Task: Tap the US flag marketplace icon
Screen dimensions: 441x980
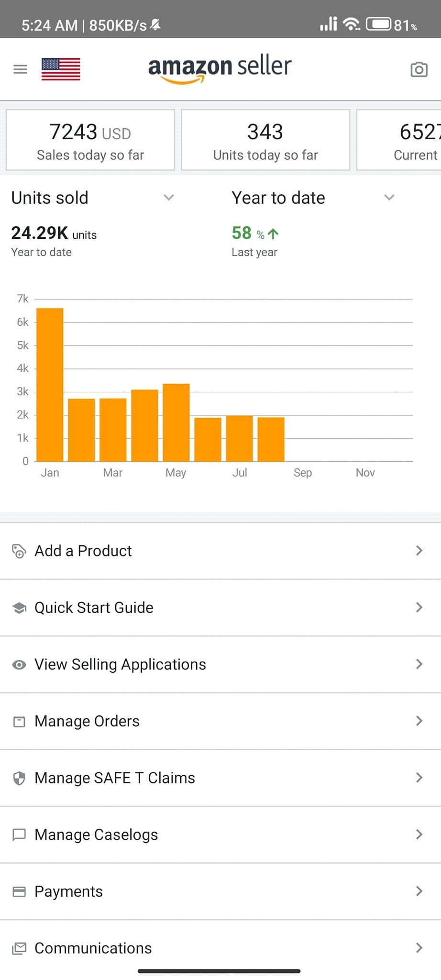Action: click(61, 69)
